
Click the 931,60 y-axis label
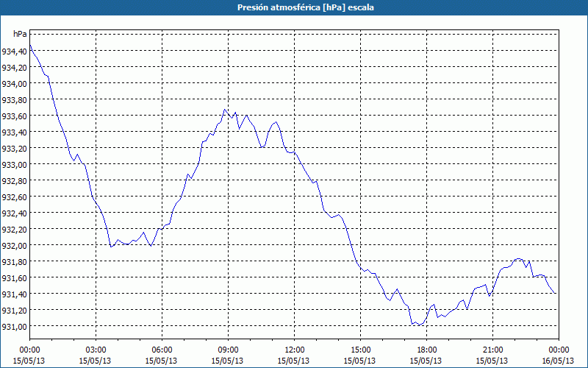(15, 277)
